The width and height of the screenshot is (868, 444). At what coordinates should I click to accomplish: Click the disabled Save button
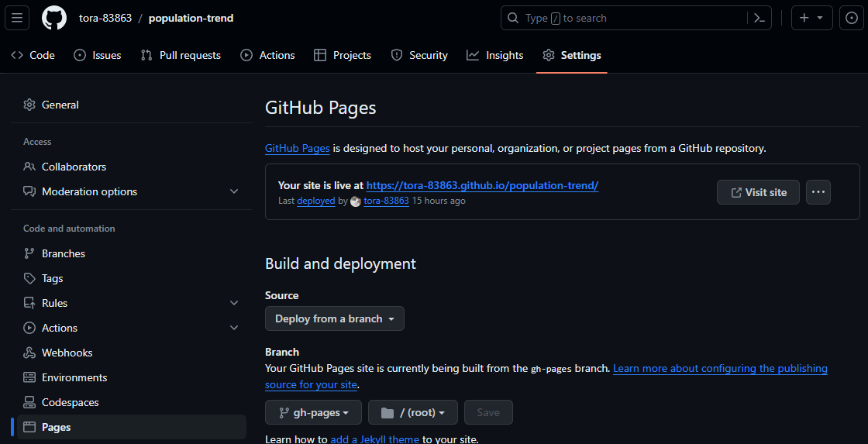(488, 412)
